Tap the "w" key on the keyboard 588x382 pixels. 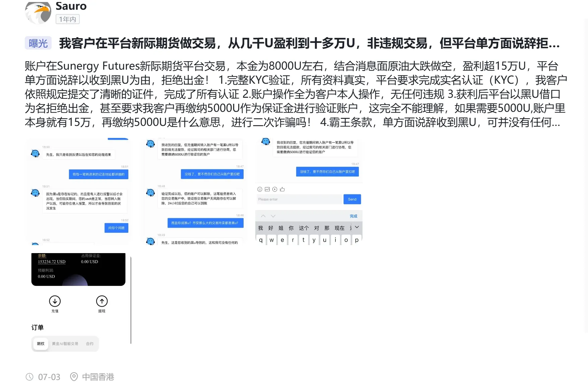point(272,240)
